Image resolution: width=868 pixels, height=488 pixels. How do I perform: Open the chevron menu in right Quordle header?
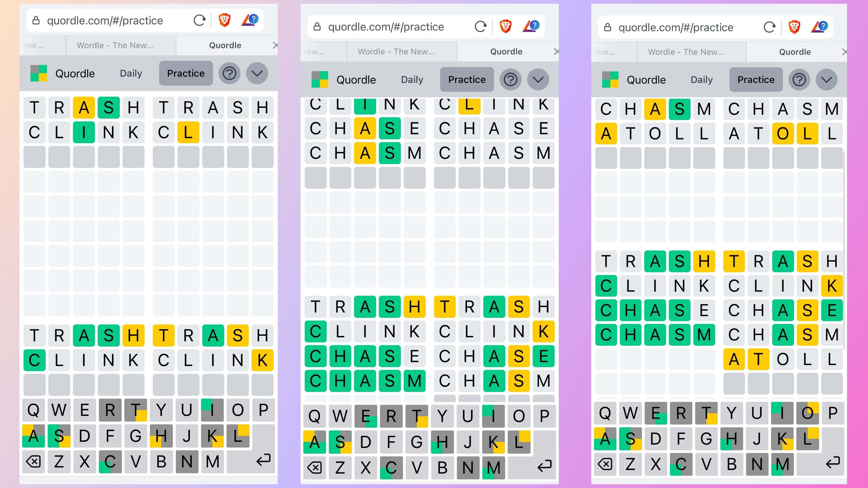[x=827, y=80]
